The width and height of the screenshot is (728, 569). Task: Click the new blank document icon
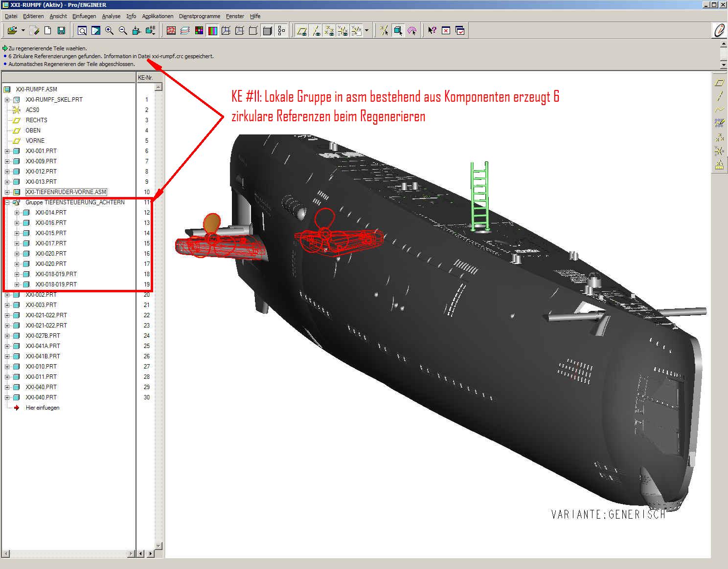click(x=48, y=31)
